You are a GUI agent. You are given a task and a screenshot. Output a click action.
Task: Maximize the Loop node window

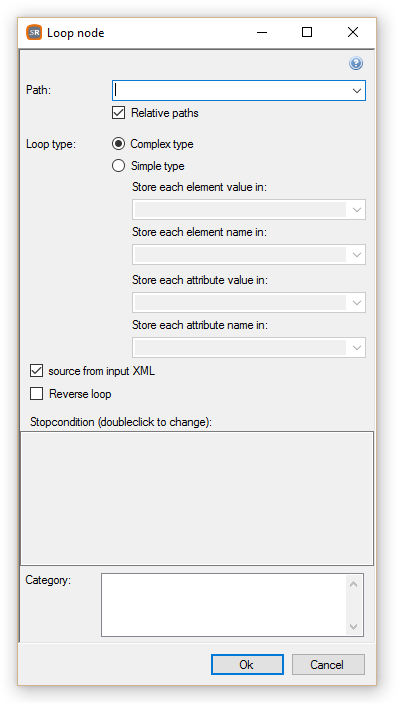pos(307,32)
